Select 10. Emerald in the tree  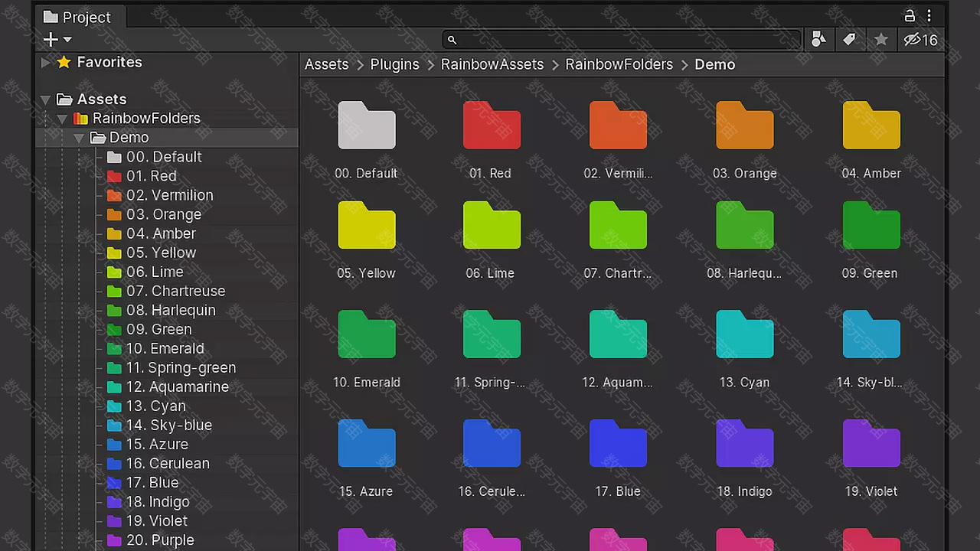click(x=165, y=348)
